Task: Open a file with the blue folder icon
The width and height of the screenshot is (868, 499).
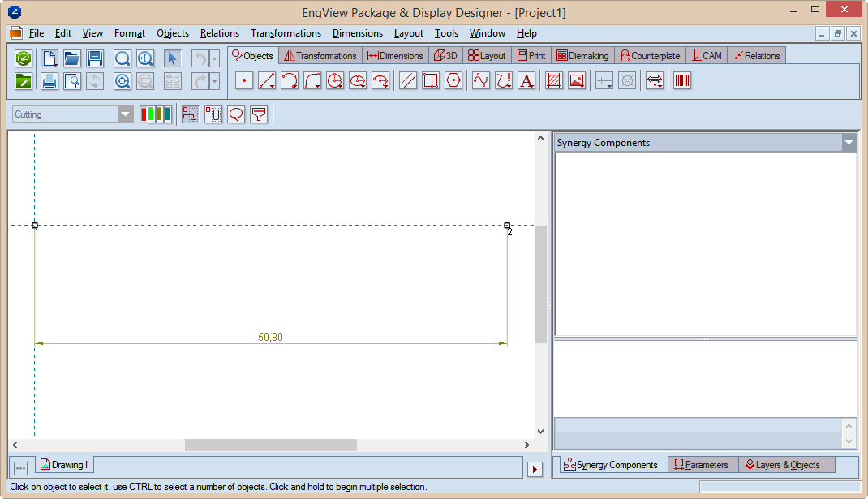Action: click(72, 58)
